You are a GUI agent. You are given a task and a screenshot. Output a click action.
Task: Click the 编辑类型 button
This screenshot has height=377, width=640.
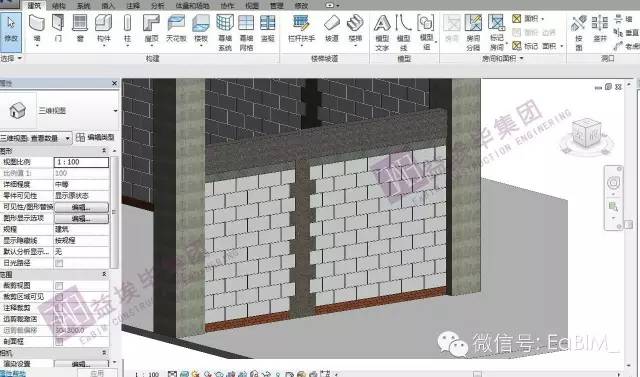pos(96,138)
